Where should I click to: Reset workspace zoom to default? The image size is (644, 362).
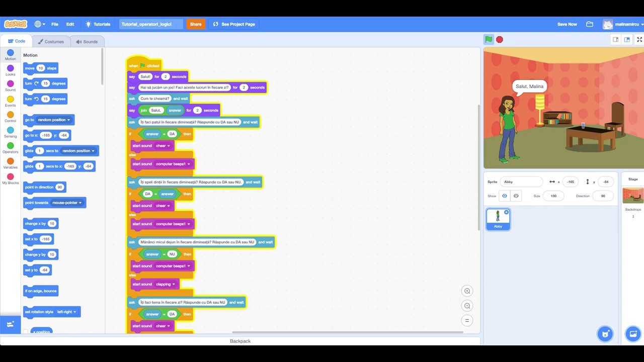tap(467, 320)
